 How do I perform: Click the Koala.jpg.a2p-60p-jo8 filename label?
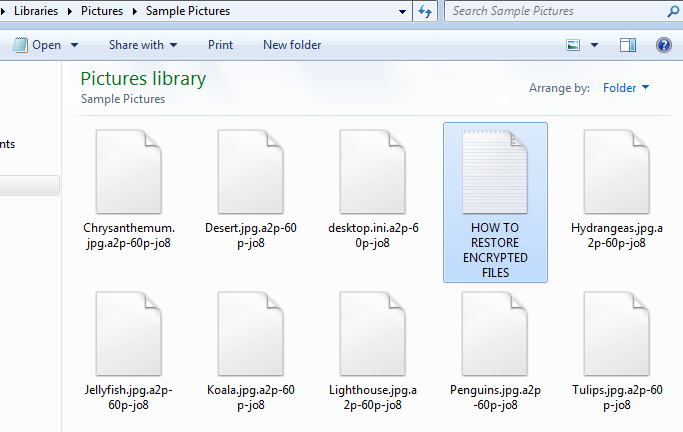pos(251,398)
